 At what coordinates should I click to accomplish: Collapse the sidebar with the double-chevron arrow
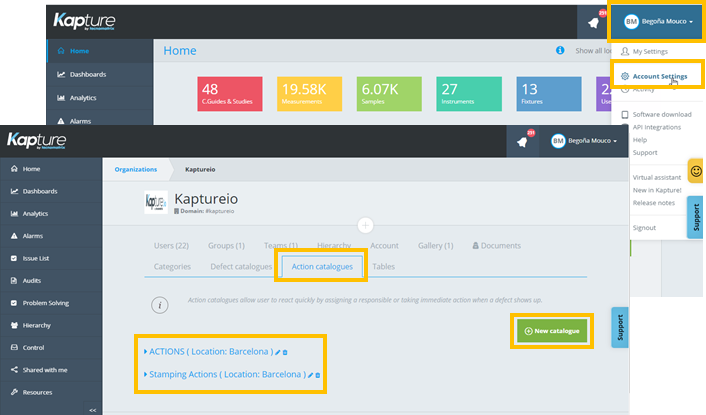(x=93, y=410)
